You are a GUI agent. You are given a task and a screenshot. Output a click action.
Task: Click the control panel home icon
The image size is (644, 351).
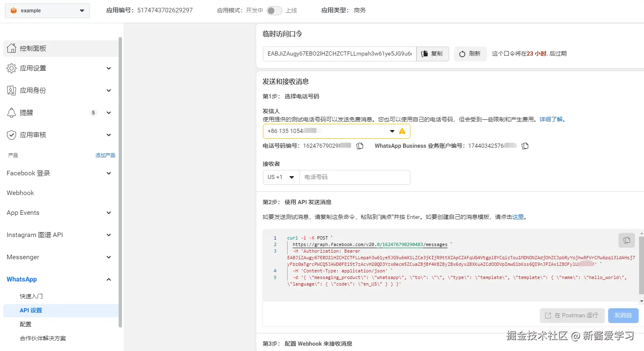click(x=12, y=48)
